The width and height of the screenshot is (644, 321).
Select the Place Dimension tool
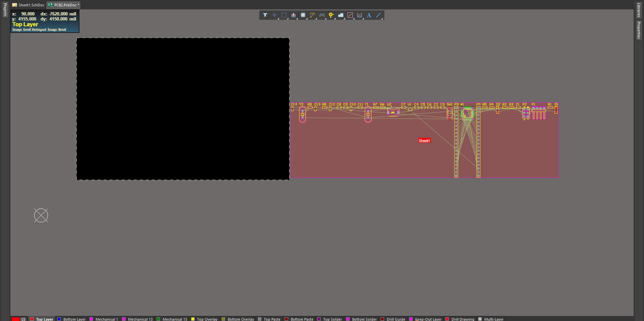(360, 15)
